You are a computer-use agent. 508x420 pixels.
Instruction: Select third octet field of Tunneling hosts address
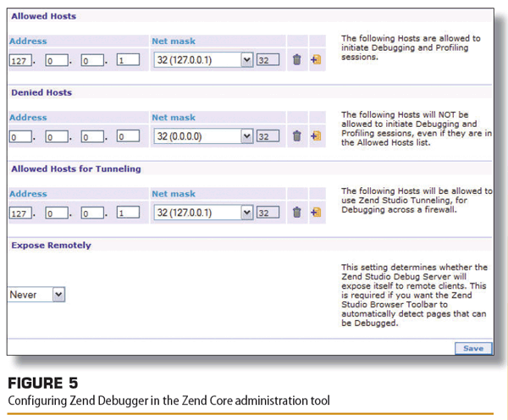point(91,213)
